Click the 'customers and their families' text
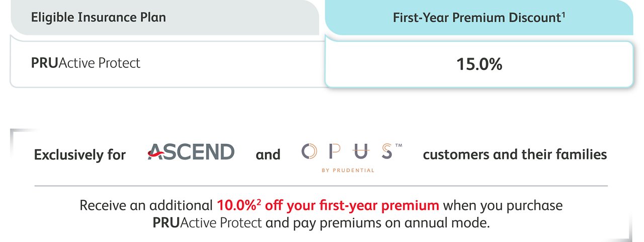This screenshot has height=242, width=644. (515, 154)
